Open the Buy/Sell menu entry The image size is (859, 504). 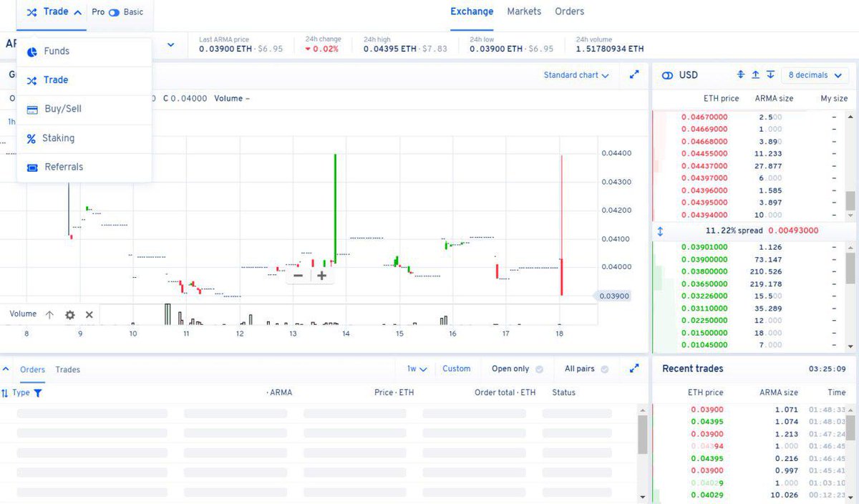pyautogui.click(x=84, y=109)
